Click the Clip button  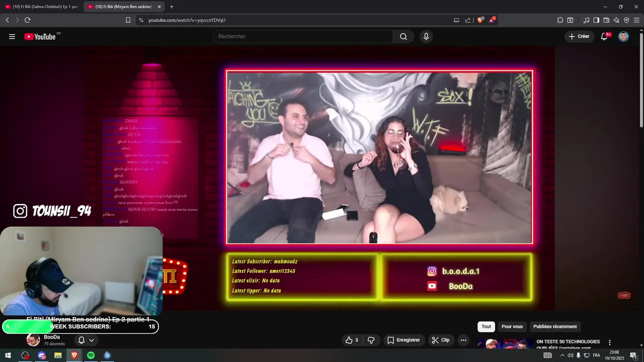(x=441, y=340)
